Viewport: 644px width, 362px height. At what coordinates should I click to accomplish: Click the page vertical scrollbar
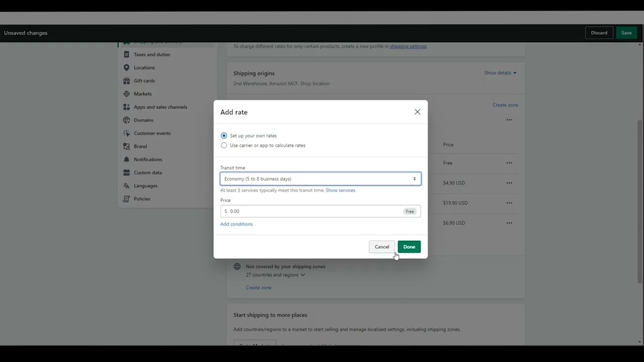point(640,201)
